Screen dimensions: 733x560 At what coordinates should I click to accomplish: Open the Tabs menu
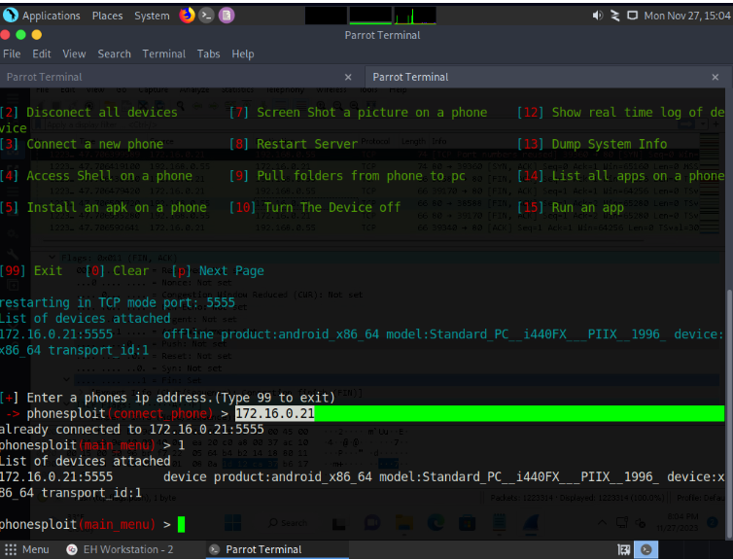[208, 53]
